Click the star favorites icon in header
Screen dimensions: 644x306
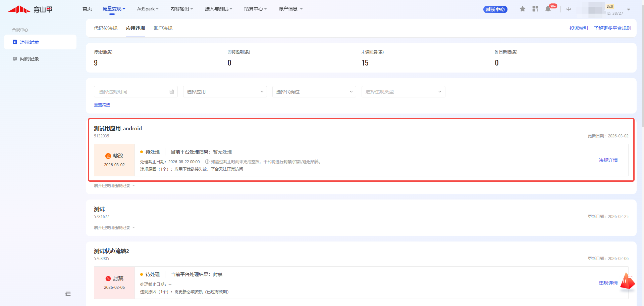coord(522,9)
